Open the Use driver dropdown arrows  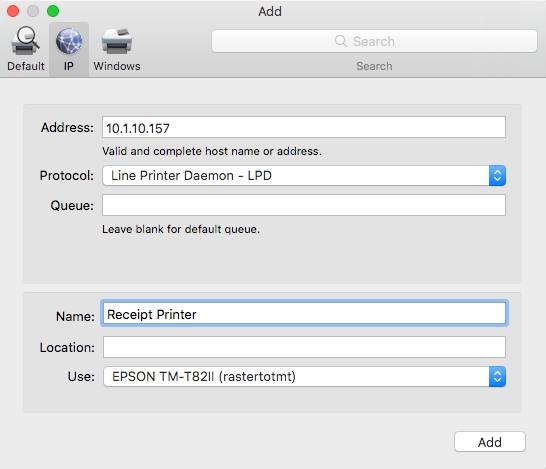click(x=497, y=376)
